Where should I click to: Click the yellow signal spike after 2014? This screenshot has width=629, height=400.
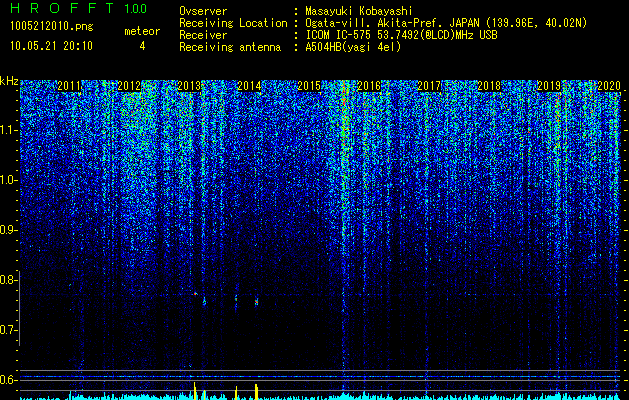coord(256,392)
